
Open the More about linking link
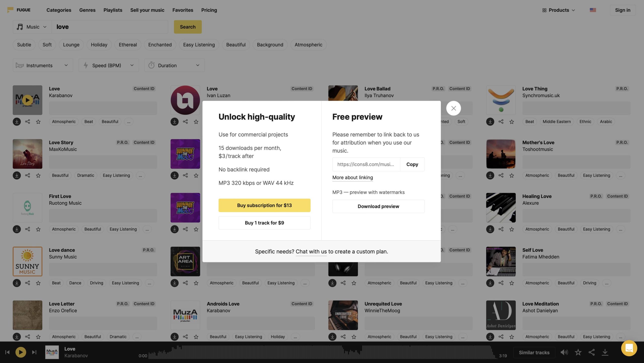click(352, 177)
